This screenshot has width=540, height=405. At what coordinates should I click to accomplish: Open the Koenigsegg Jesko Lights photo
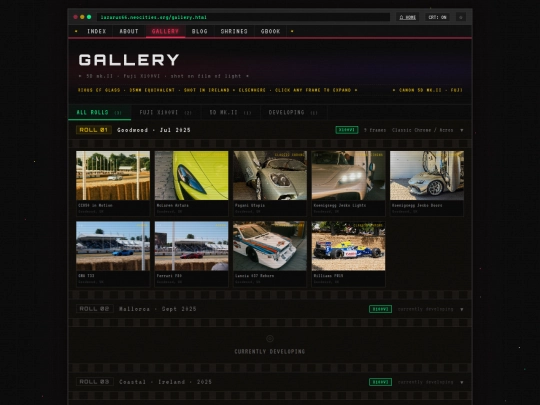coord(349,175)
